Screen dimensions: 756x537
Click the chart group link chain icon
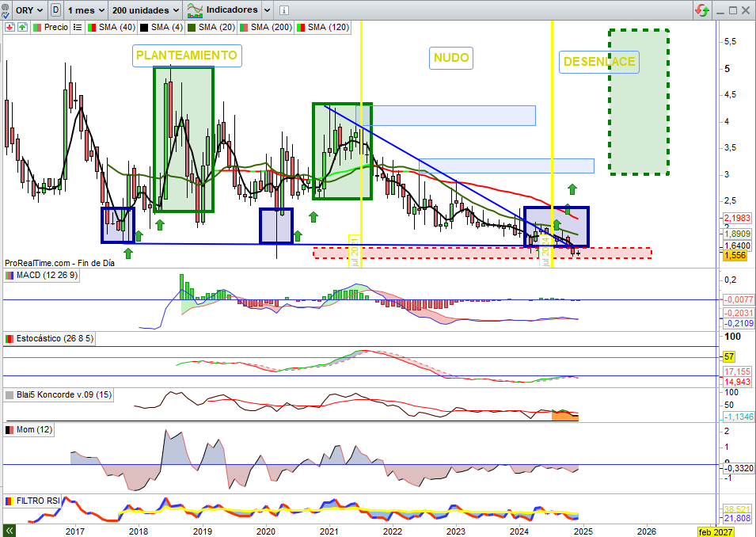click(x=6, y=10)
